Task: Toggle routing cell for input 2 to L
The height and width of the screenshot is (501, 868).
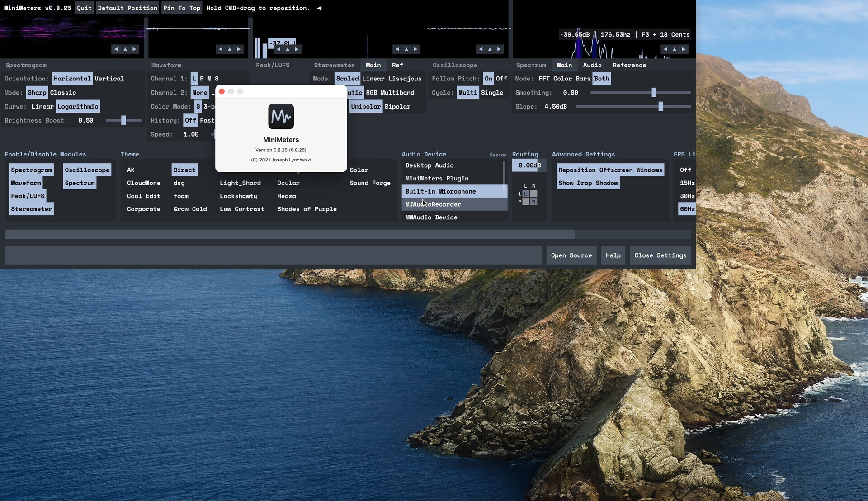Action: coord(526,202)
